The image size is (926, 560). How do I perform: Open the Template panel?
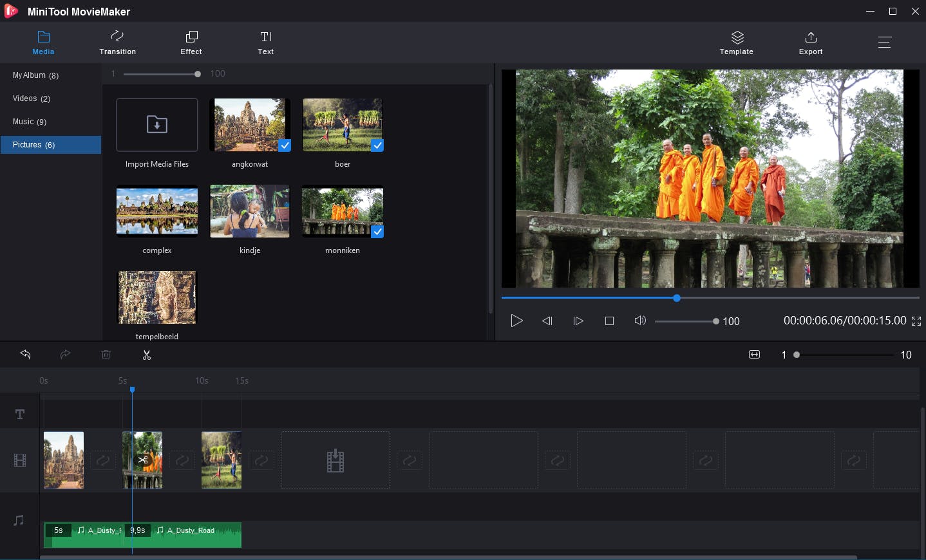pyautogui.click(x=736, y=42)
